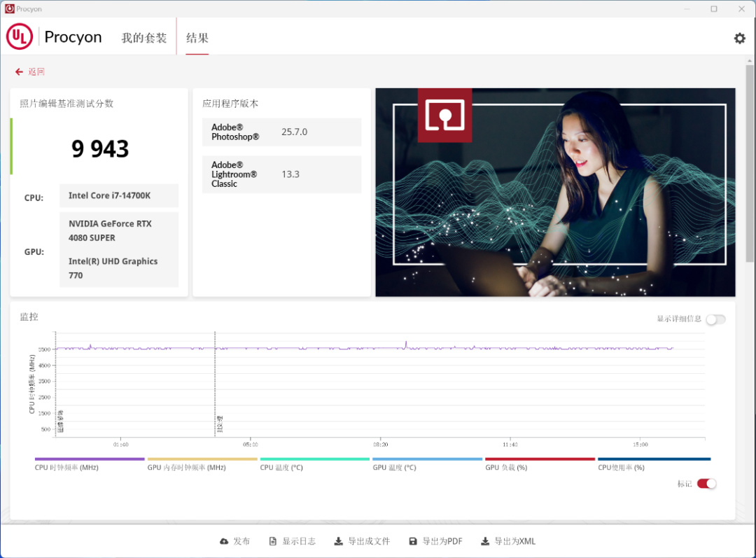The image size is (756, 558).
Task: Click the 照片编辑基准测试分数 heading
Action: tap(66, 103)
